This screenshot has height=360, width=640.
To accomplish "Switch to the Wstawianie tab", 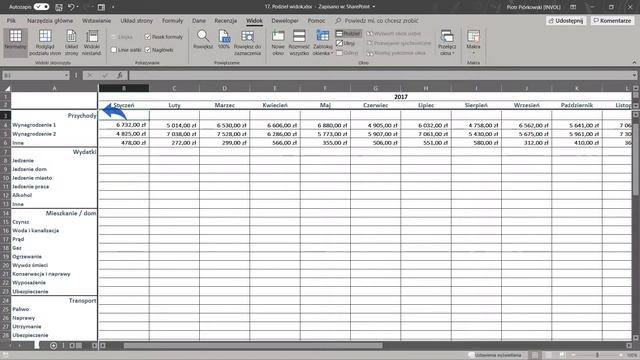I will [x=96, y=20].
